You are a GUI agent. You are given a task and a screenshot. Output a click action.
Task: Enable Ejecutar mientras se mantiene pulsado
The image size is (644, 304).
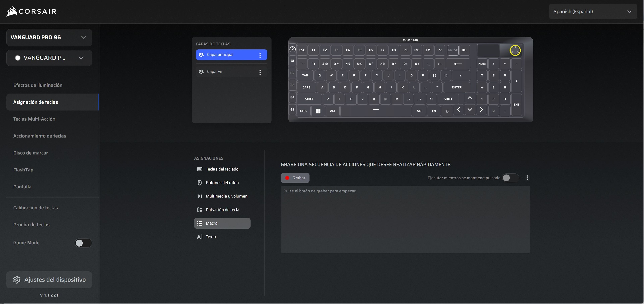pos(510,178)
